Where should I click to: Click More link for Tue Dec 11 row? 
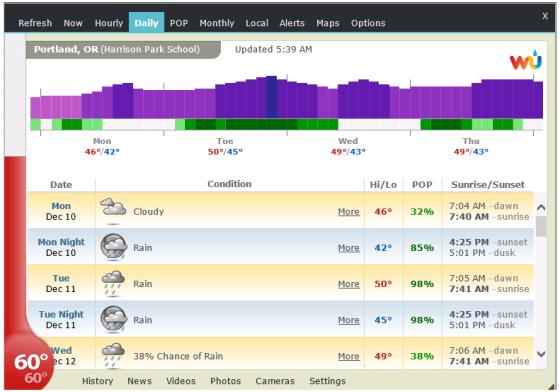[349, 284]
